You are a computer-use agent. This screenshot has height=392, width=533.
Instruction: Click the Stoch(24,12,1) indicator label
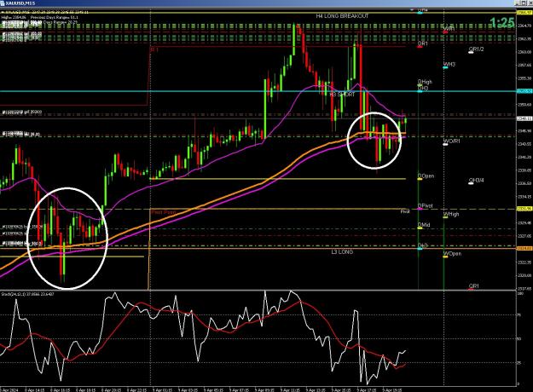coord(26,294)
